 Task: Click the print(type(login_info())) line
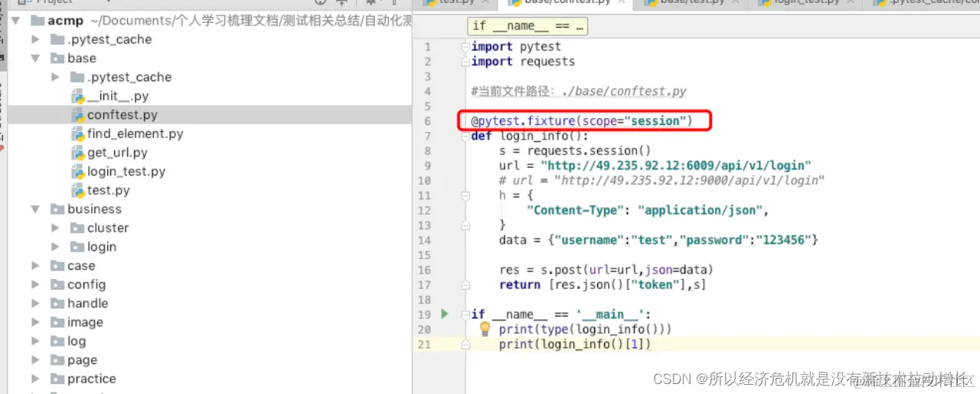(x=586, y=329)
